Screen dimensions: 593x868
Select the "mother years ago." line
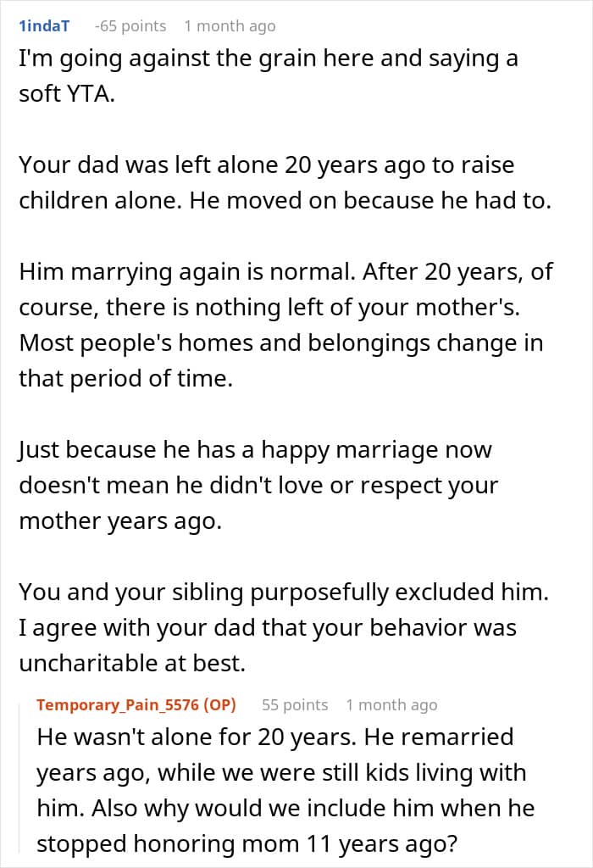pyautogui.click(x=120, y=521)
